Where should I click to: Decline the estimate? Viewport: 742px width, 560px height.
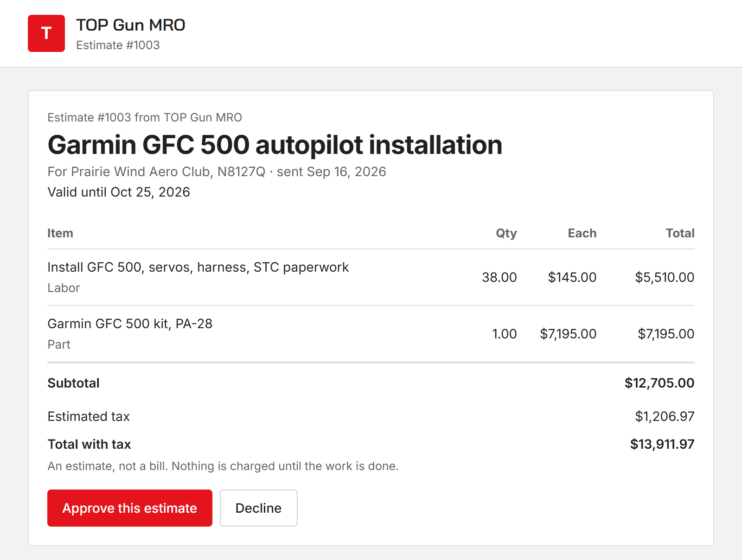(x=259, y=508)
